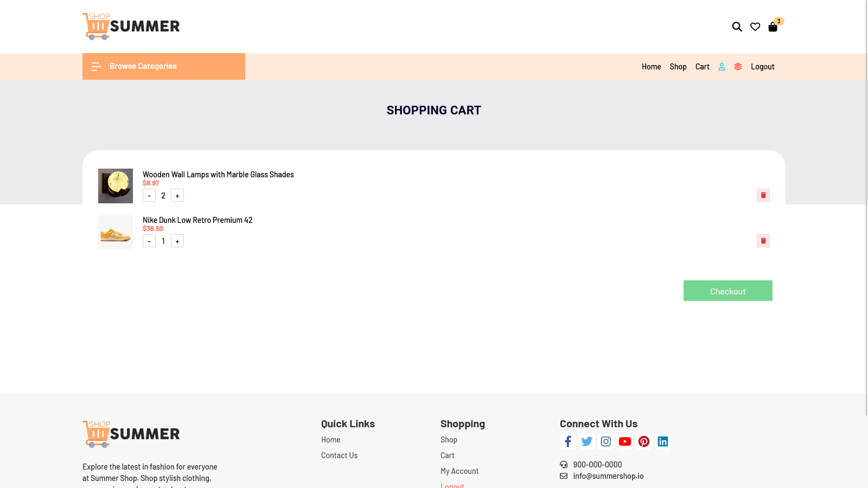The width and height of the screenshot is (868, 488).
Task: Decrease Wooden Wall Lamps quantity
Action: point(149,196)
